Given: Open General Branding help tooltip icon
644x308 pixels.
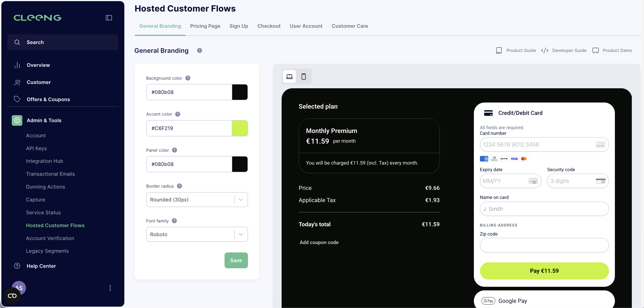Looking at the screenshot, I should pyautogui.click(x=199, y=51).
